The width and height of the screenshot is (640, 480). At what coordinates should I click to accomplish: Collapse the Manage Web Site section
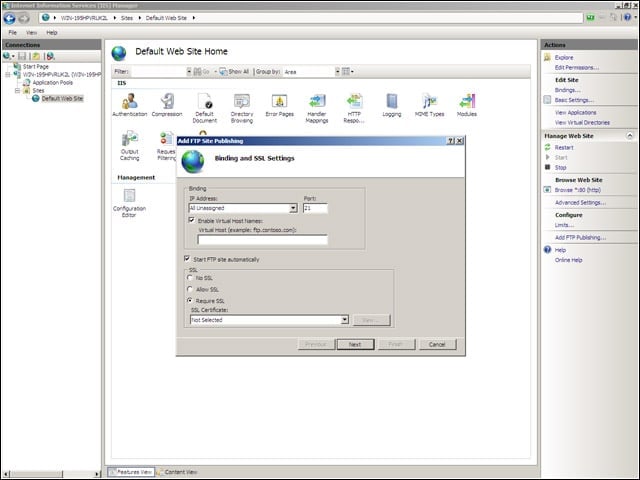630,136
